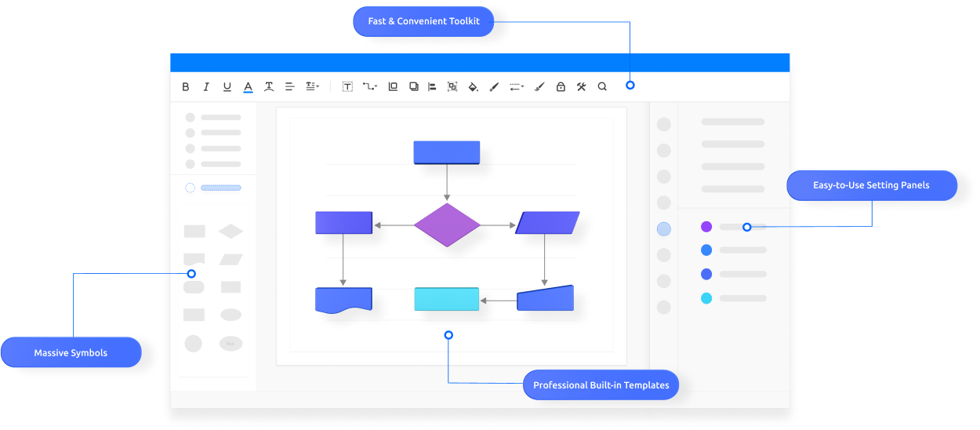The height and width of the screenshot is (430, 980).
Task: Click the padlock Lock icon
Action: [561, 87]
